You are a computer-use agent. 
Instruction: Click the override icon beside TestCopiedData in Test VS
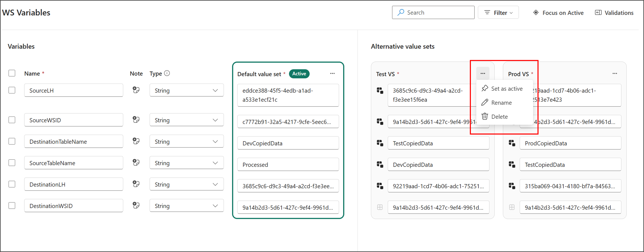[380, 143]
